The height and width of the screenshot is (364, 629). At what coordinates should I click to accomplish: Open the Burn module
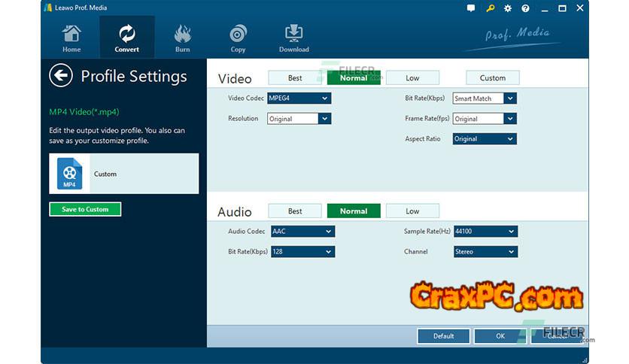182,38
